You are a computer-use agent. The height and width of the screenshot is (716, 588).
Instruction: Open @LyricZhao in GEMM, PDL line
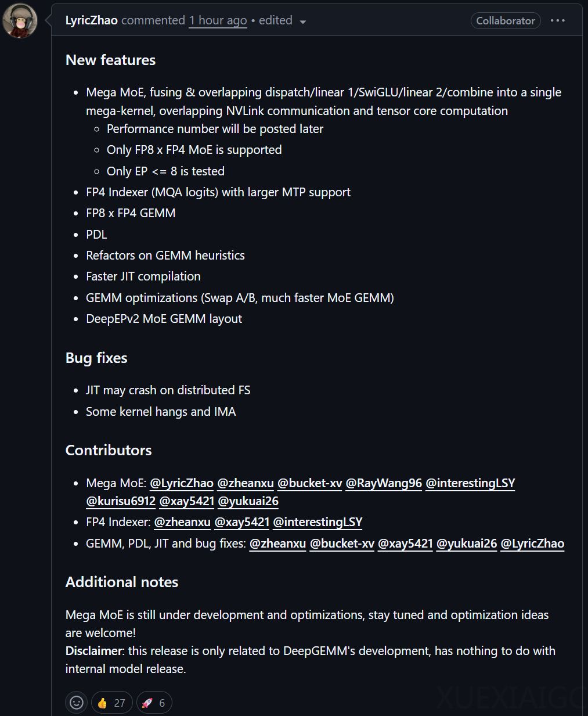(532, 544)
